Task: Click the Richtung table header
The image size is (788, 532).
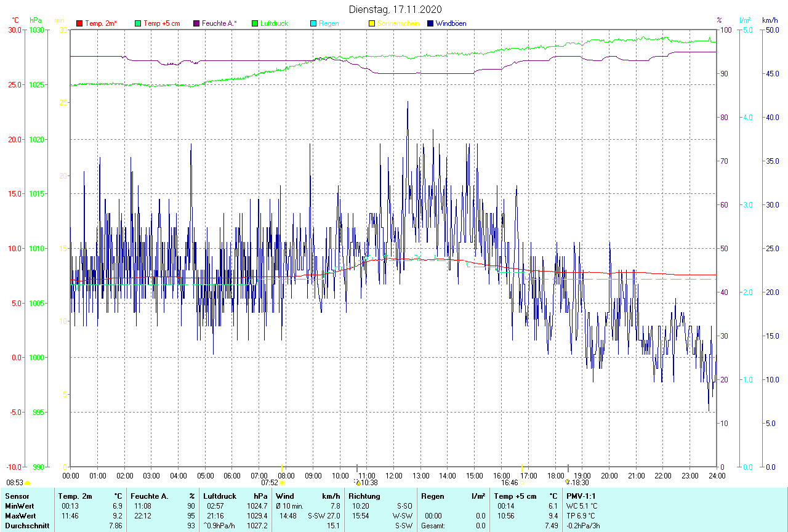Action: 364,496
